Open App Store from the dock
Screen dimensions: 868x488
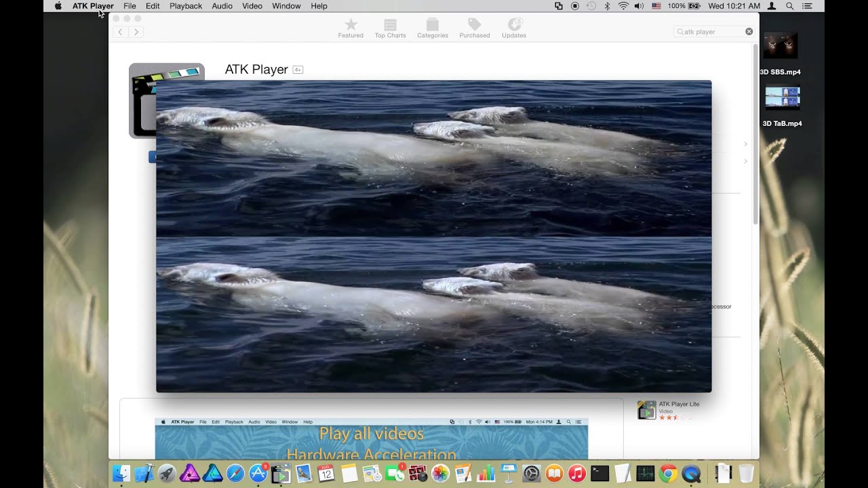pyautogui.click(x=258, y=474)
